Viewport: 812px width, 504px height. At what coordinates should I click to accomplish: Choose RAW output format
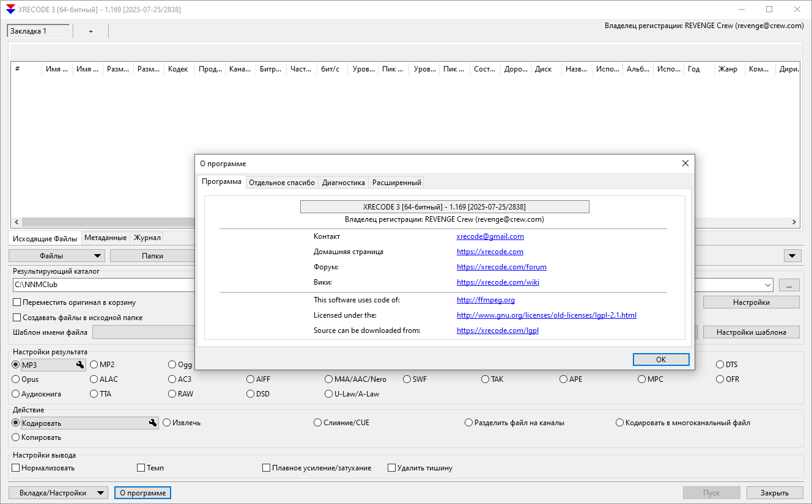[x=172, y=394]
